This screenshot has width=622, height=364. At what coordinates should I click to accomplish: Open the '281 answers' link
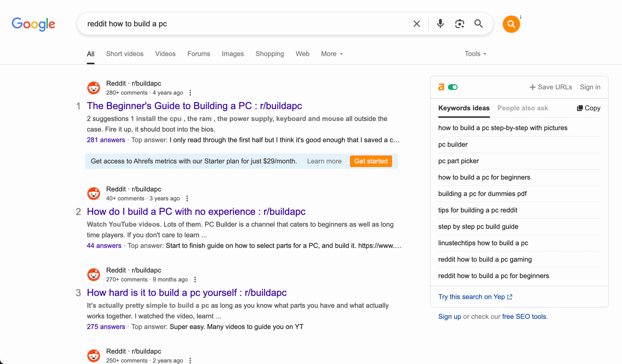click(106, 140)
